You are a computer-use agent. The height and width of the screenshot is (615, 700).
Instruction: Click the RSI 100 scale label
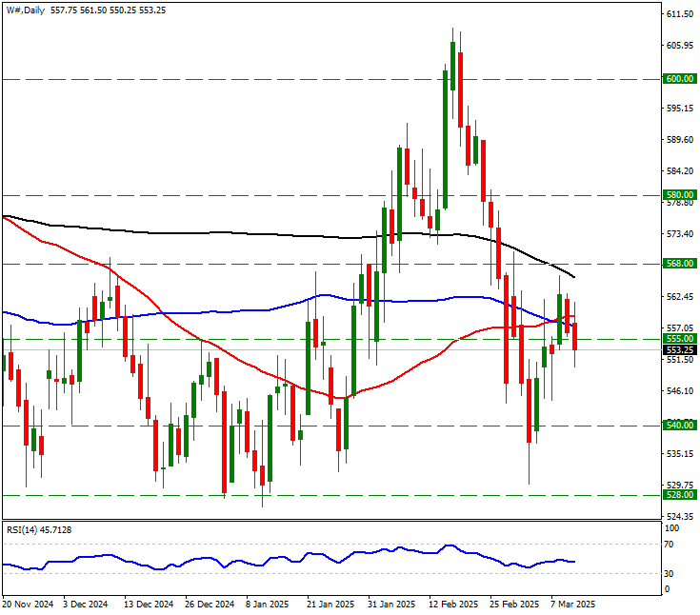click(671, 528)
